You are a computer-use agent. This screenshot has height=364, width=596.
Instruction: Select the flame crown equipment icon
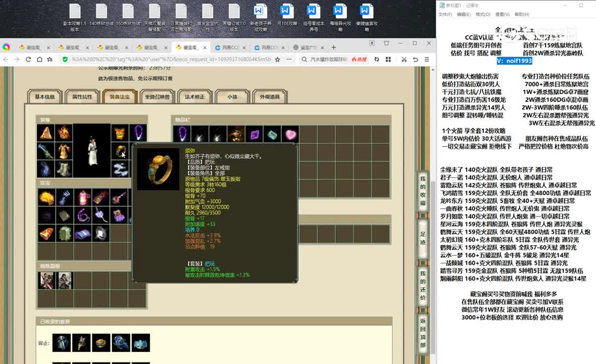coord(64,133)
